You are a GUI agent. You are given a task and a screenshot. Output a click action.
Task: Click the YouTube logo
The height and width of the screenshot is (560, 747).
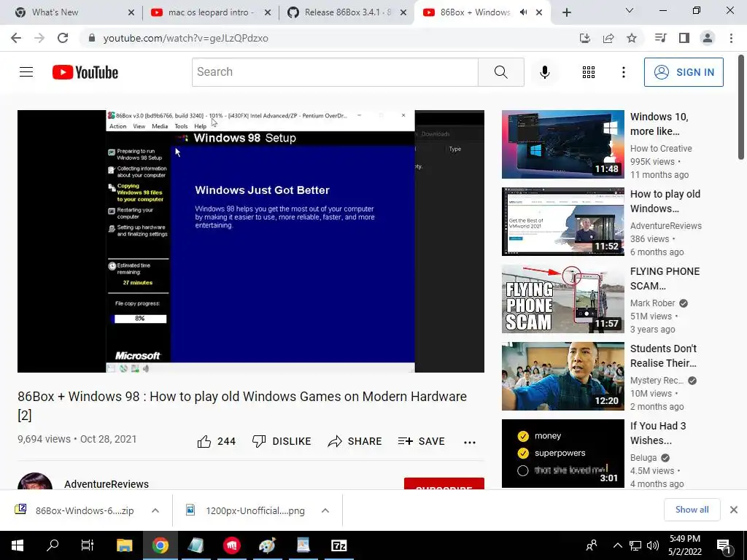point(85,72)
